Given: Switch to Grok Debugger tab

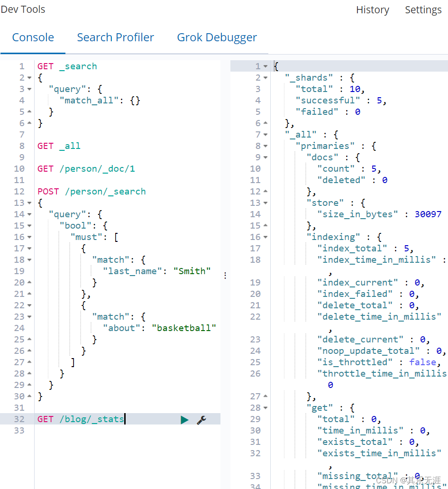Looking at the screenshot, I should (217, 37).
